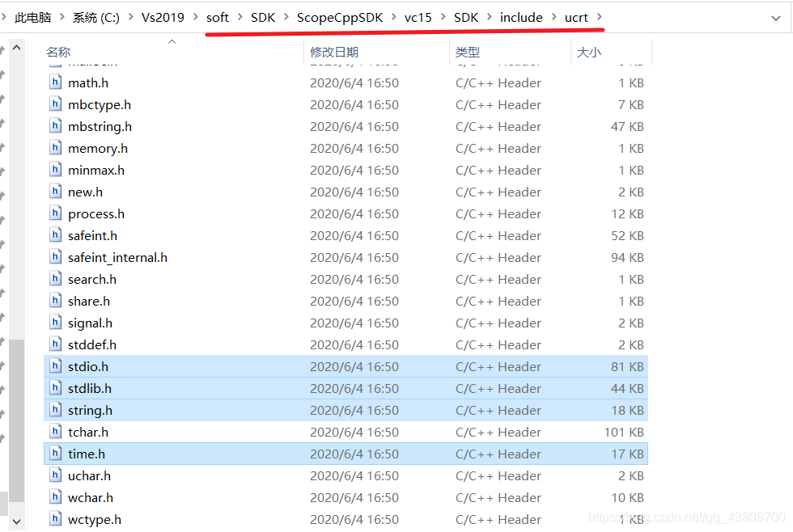Expand the chevron after vc15 in path
The width and height of the screenshot is (793, 532).
(x=443, y=17)
